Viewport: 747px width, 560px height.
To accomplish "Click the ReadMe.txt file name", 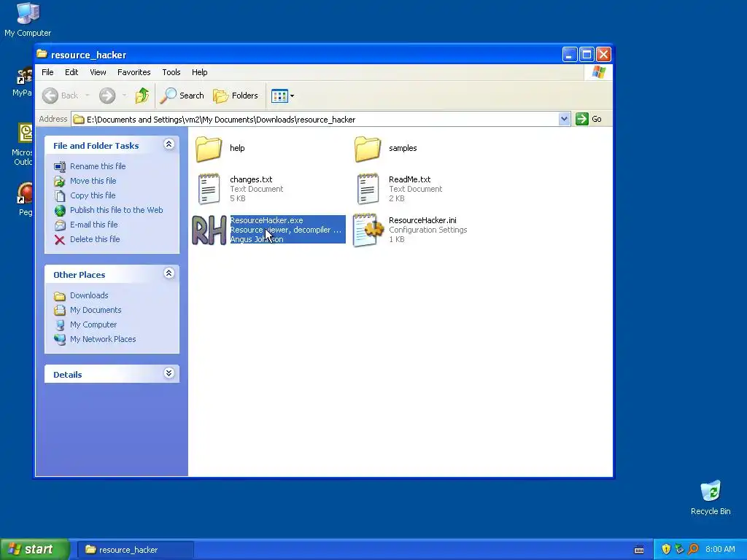I will [410, 179].
